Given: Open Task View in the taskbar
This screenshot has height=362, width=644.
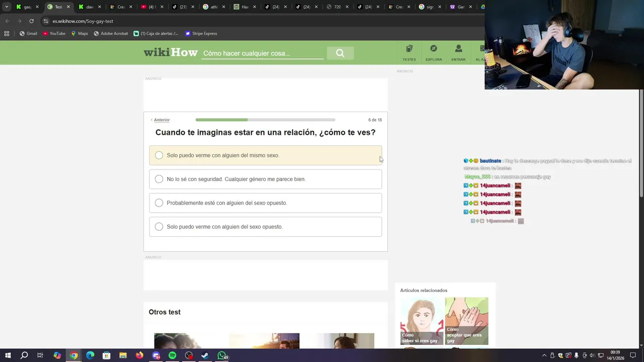Looking at the screenshot, I should tap(40, 355).
